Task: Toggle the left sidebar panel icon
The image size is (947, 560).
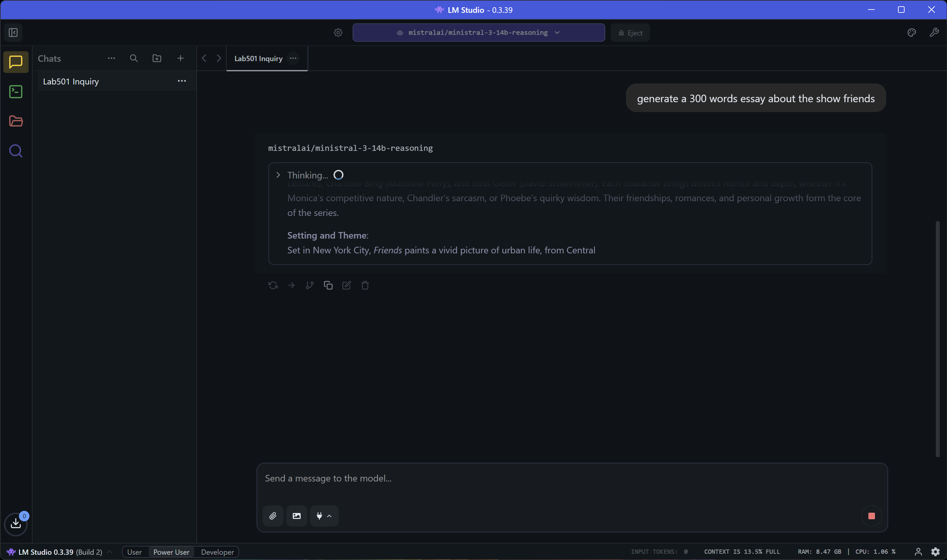Action: (13, 33)
